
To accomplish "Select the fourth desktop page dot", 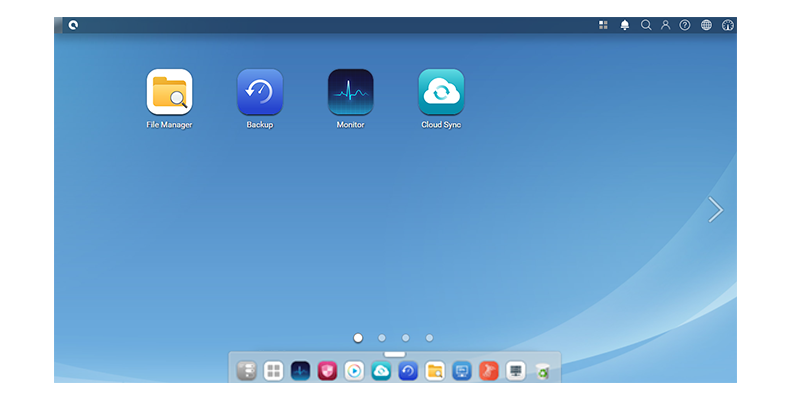I will point(430,338).
